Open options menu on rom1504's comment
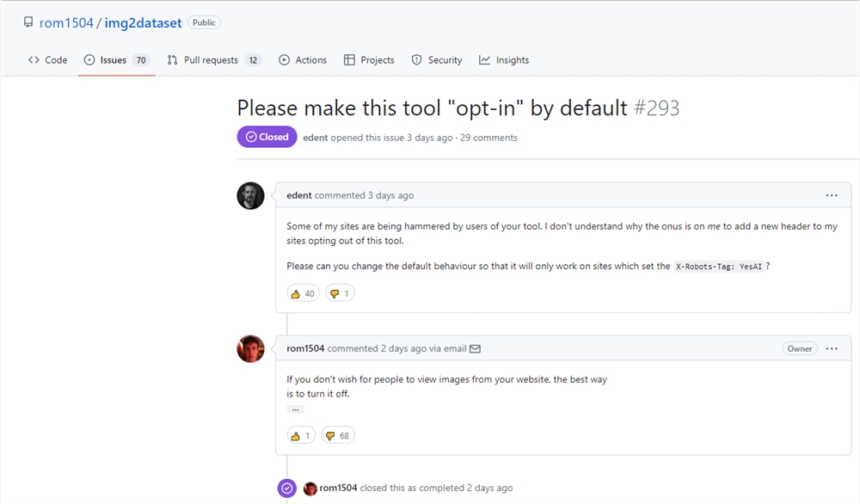Screen dimensions: 860x504 831,348
